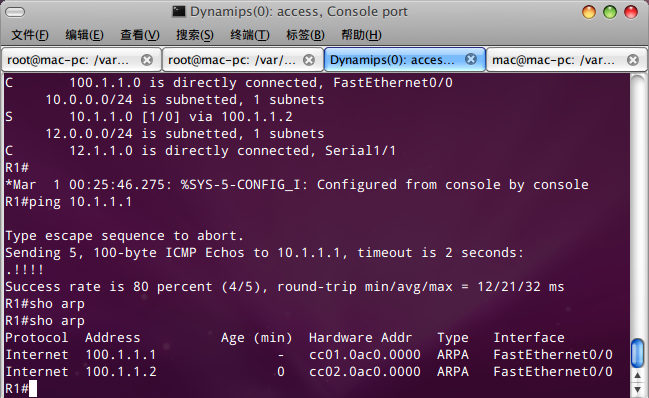Click the green maximize window button

pos(610,12)
